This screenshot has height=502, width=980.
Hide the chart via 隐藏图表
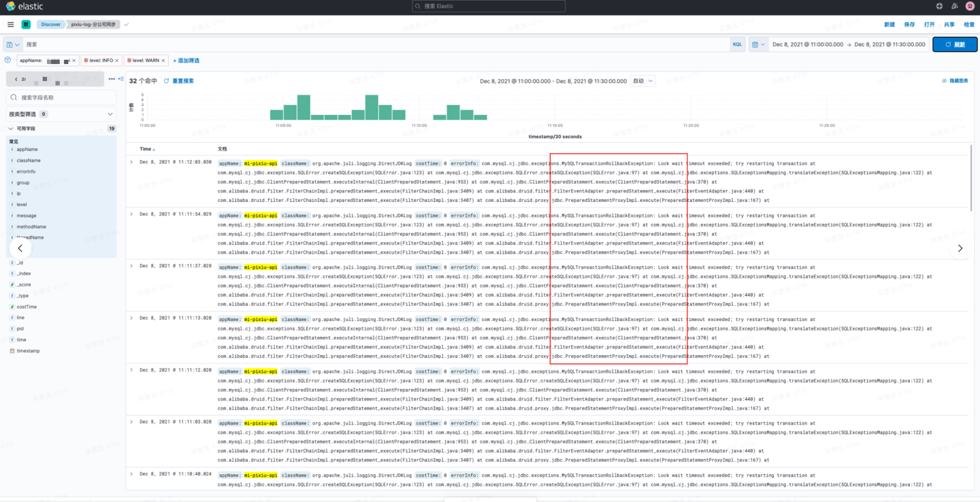click(955, 81)
